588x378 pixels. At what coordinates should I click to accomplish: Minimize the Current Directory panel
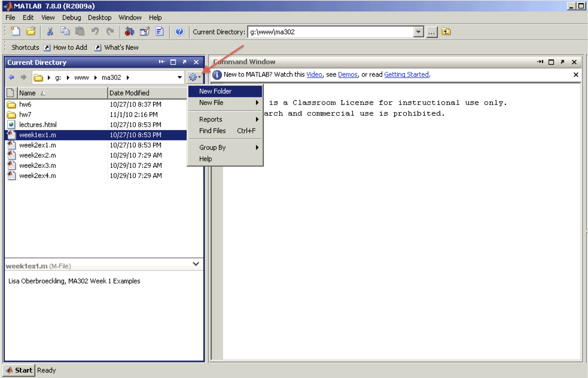pyautogui.click(x=162, y=62)
